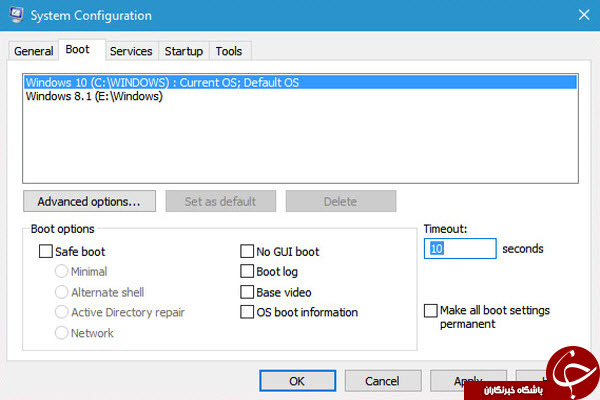This screenshot has height=400, width=600.
Task: Choose the Minimal radio option
Action: 61,271
